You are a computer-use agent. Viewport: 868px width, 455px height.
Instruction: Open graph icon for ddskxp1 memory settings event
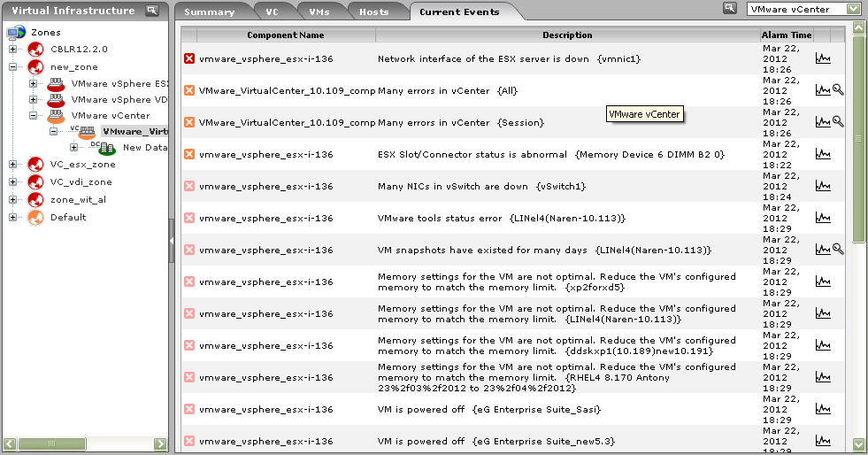tap(823, 345)
